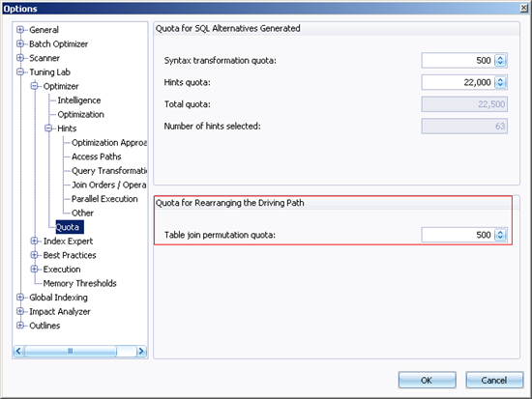Image resolution: width=532 pixels, height=399 pixels.
Task: Select General in the options tree
Action: 44,30
